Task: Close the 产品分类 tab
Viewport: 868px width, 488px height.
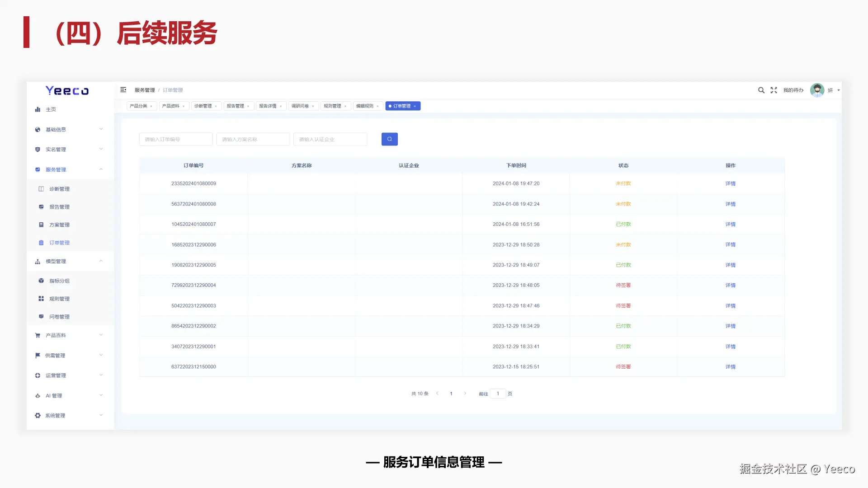Action: point(151,106)
